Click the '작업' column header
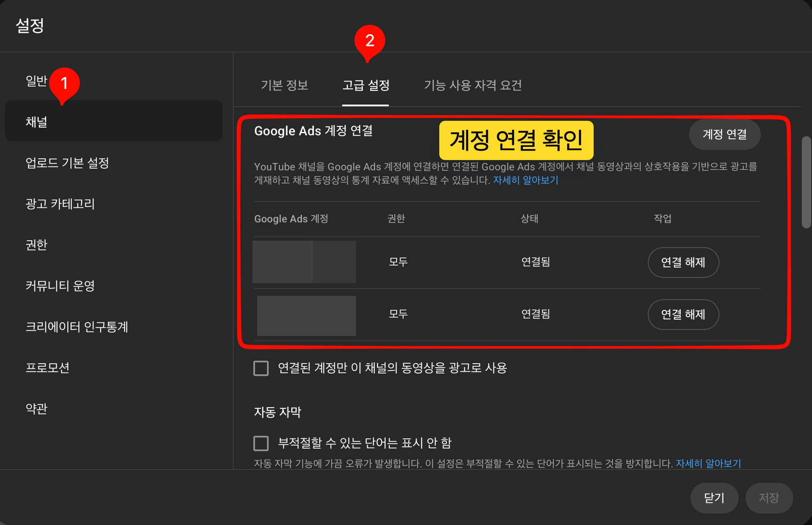 [x=663, y=219]
